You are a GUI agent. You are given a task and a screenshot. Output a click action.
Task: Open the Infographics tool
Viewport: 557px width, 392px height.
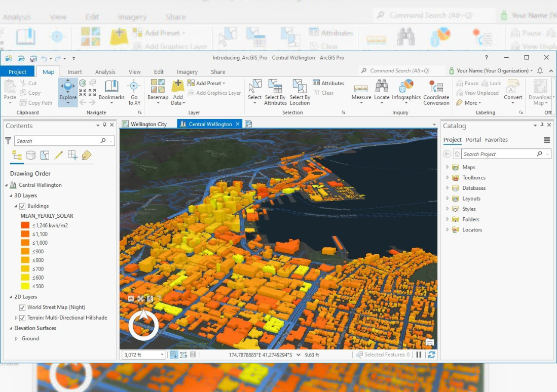click(x=406, y=92)
